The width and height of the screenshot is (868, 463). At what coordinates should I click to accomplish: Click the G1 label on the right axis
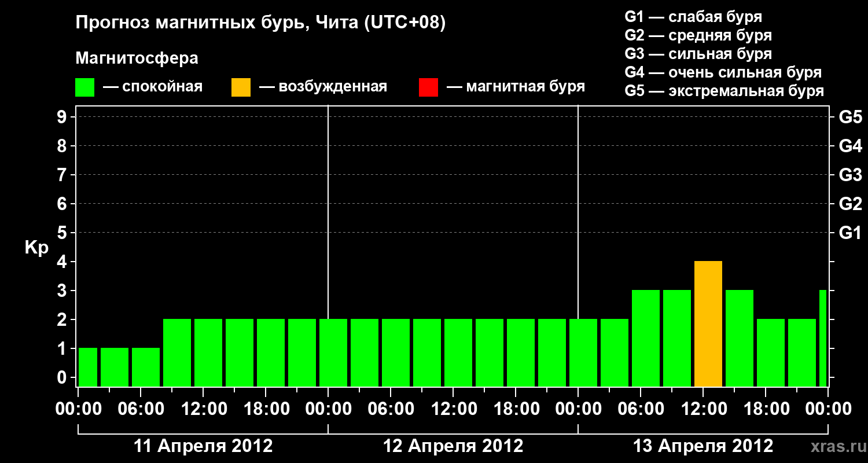(851, 233)
